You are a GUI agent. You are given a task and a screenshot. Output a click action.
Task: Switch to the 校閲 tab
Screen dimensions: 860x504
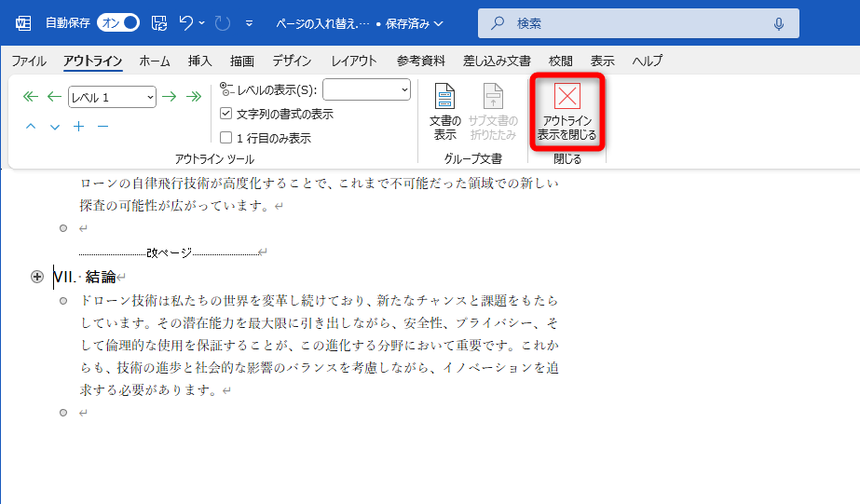click(x=561, y=61)
